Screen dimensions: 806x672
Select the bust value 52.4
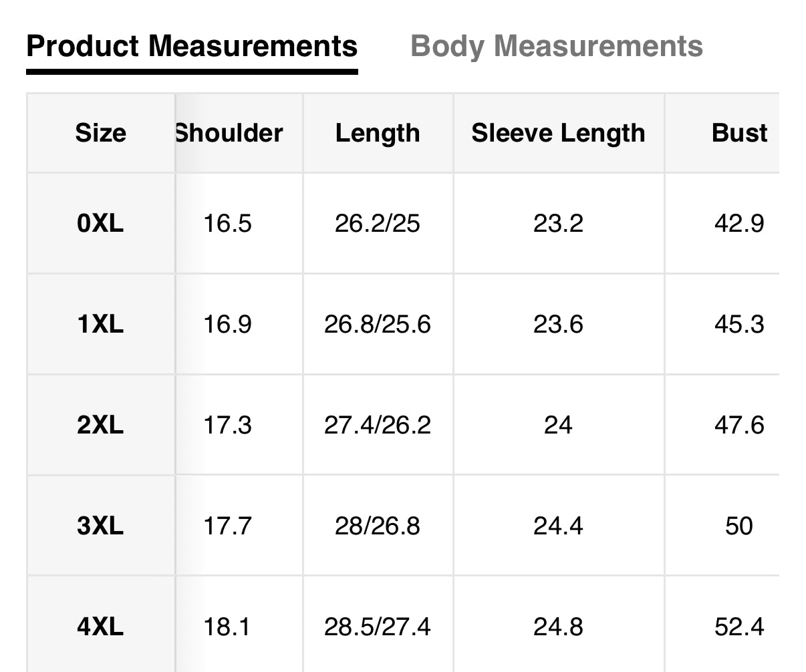(739, 627)
